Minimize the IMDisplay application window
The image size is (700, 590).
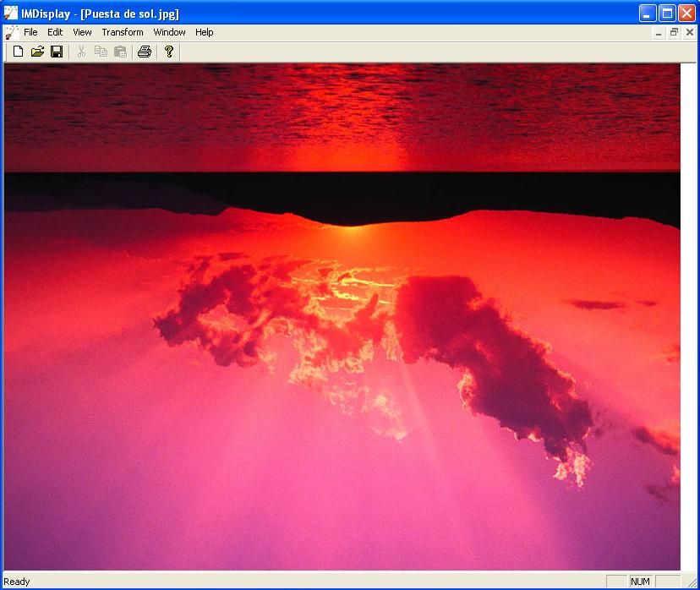[648, 14]
